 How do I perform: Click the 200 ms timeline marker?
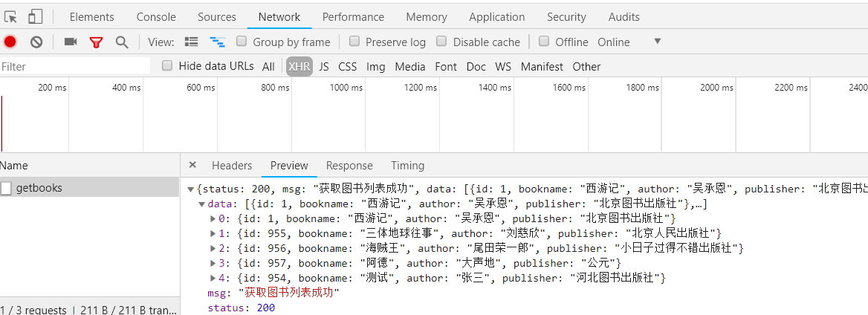pos(52,88)
